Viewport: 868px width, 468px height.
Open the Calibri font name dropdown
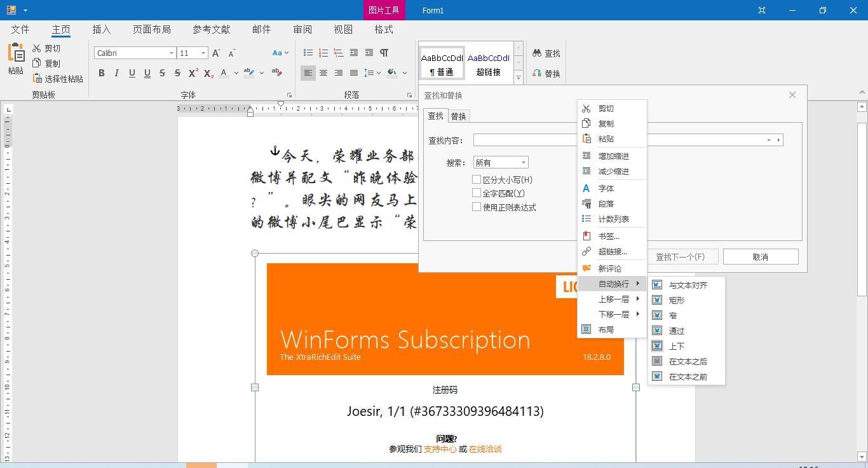click(x=171, y=53)
